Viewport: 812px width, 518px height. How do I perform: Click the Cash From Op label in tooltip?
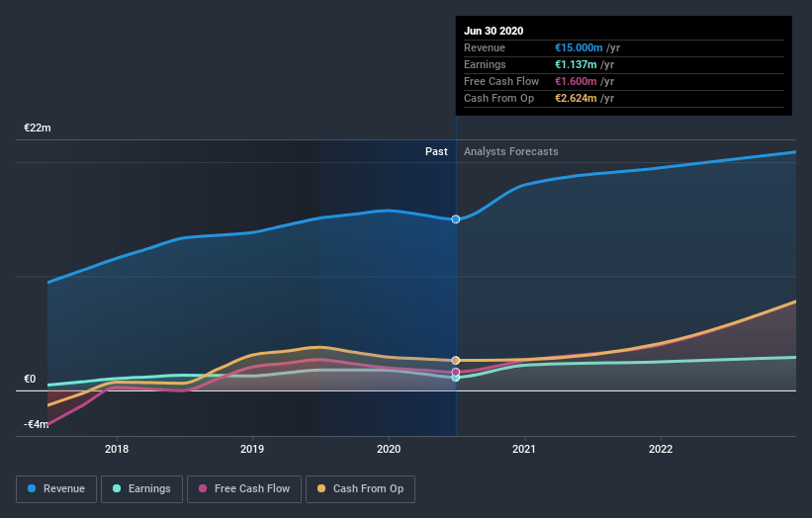498,98
